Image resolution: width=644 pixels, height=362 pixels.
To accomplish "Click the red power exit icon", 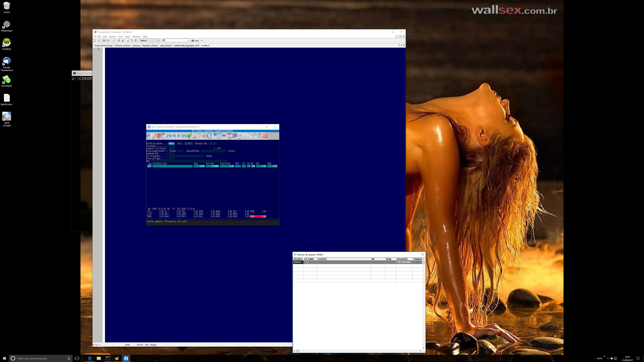I will (x=265, y=136).
